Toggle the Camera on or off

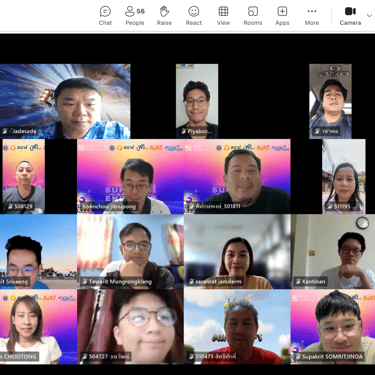click(350, 16)
